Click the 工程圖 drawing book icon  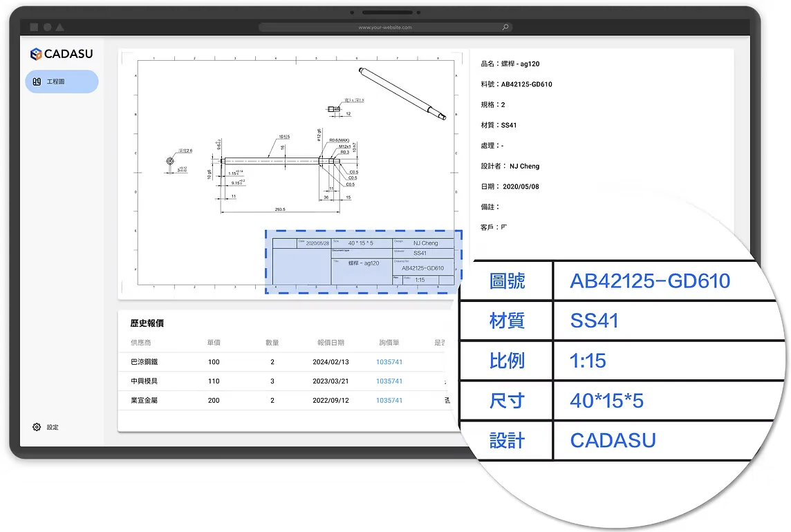[x=37, y=82]
